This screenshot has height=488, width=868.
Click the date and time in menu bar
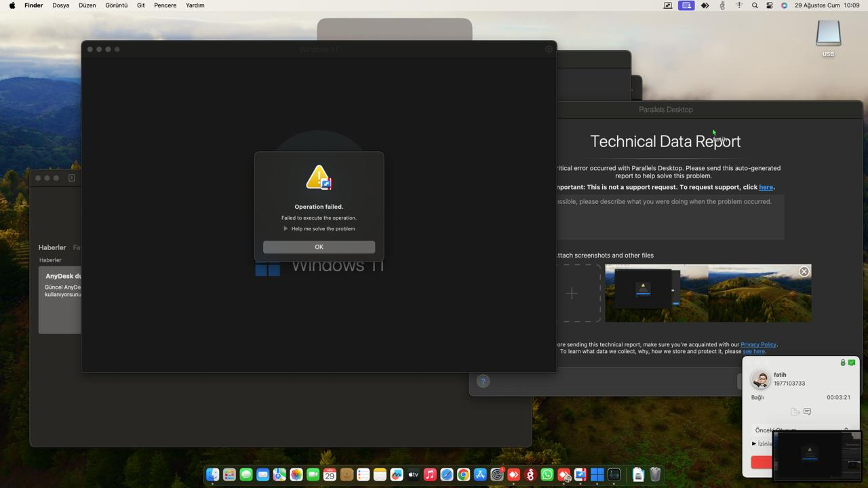827,5
